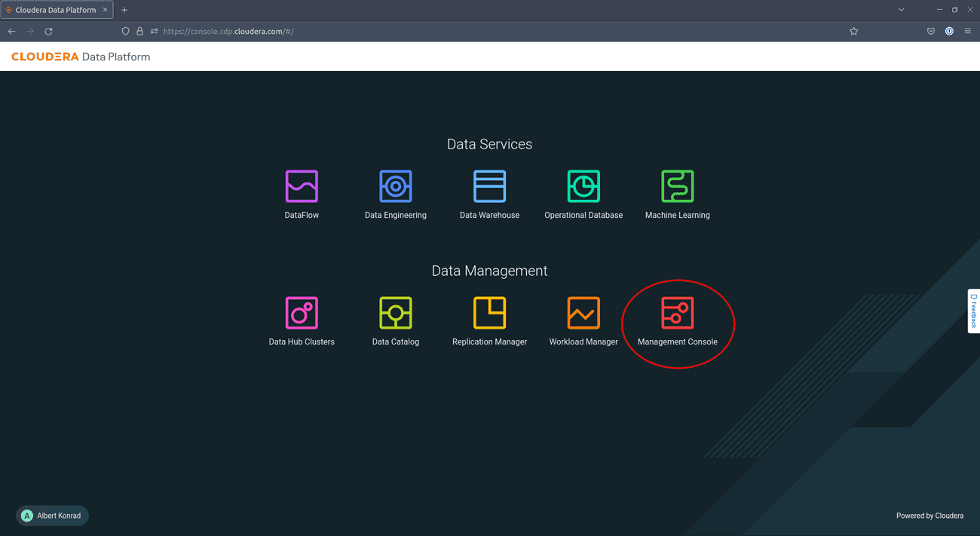This screenshot has height=536, width=980.
Task: Bookmark this page with the star icon
Action: (853, 32)
